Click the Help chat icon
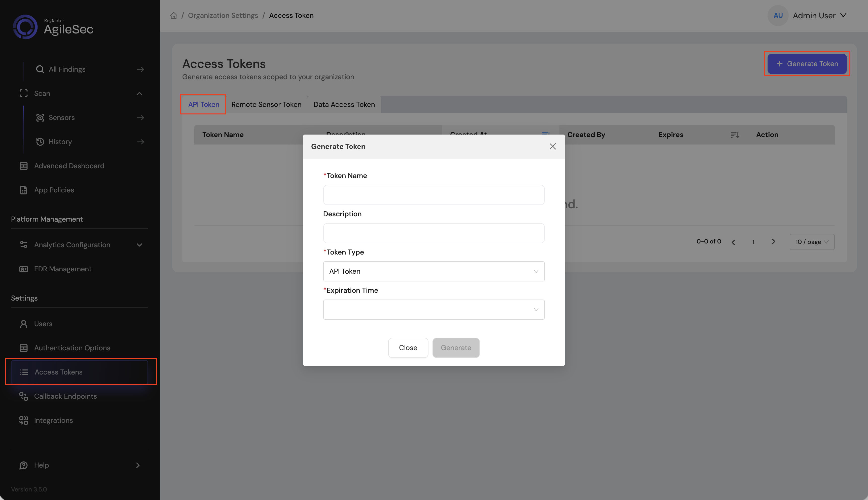The width and height of the screenshot is (868, 500). [23, 465]
